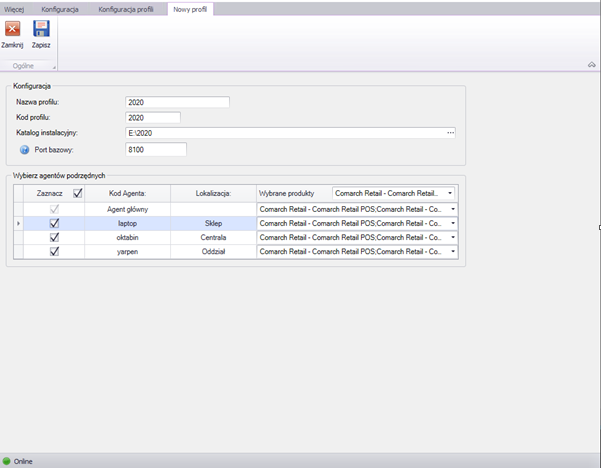Click the oktabin agent code cell
601x468 pixels.
[127, 237]
